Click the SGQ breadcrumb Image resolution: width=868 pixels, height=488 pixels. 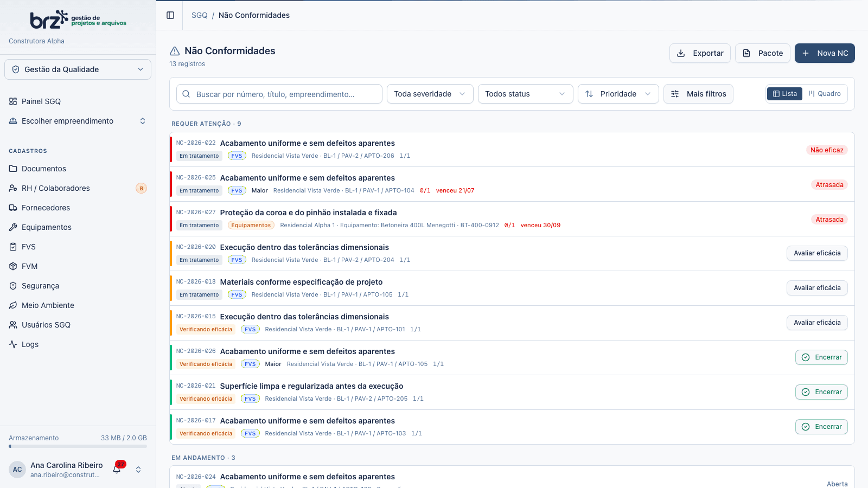pyautogui.click(x=200, y=15)
